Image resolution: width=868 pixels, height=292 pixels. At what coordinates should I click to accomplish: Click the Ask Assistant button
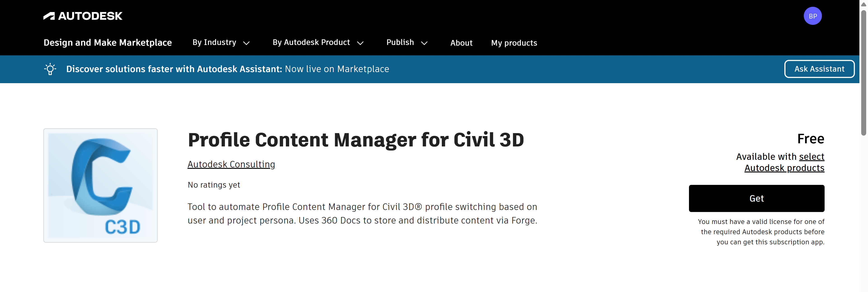(819, 69)
